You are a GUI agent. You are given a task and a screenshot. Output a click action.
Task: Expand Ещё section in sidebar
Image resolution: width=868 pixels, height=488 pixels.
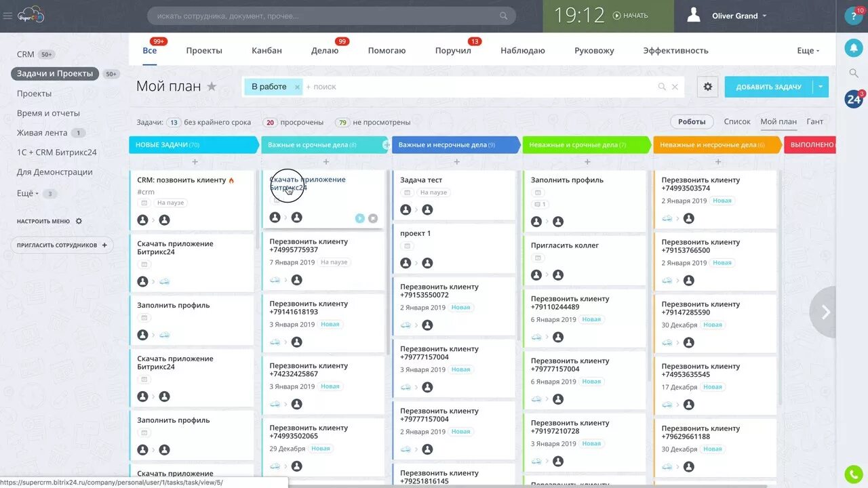(x=27, y=193)
